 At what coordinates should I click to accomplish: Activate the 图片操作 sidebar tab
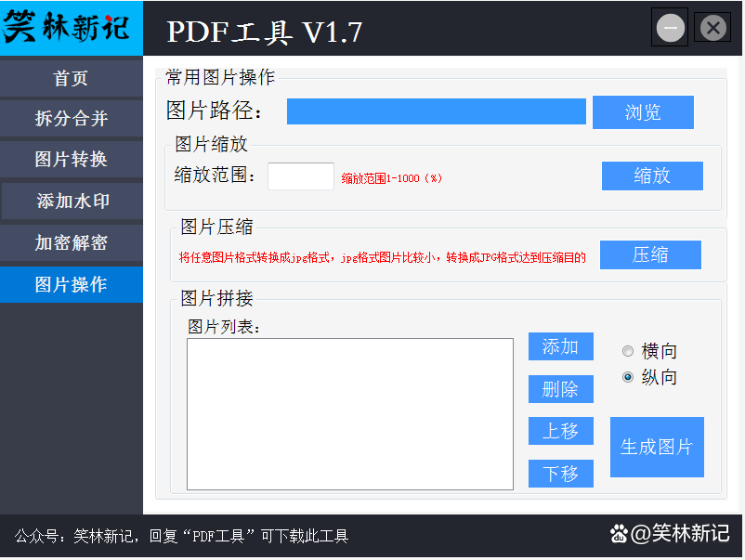tap(71, 284)
